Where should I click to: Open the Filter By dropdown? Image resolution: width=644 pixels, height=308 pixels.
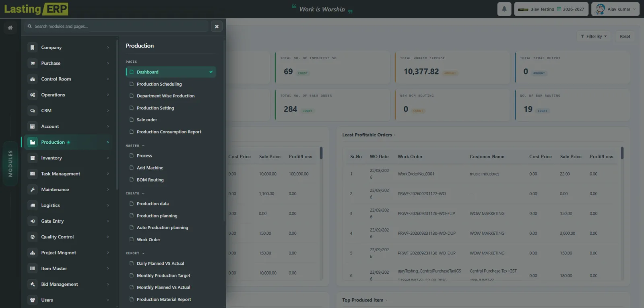pyautogui.click(x=594, y=37)
